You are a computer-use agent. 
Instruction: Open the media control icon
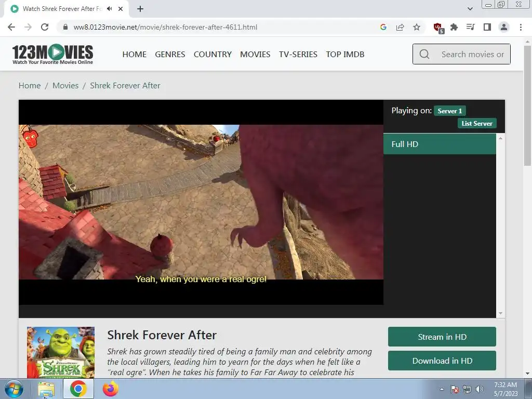point(471,27)
